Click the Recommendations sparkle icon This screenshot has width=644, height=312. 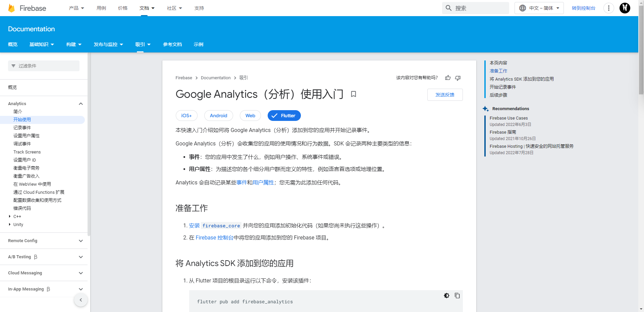click(x=485, y=109)
